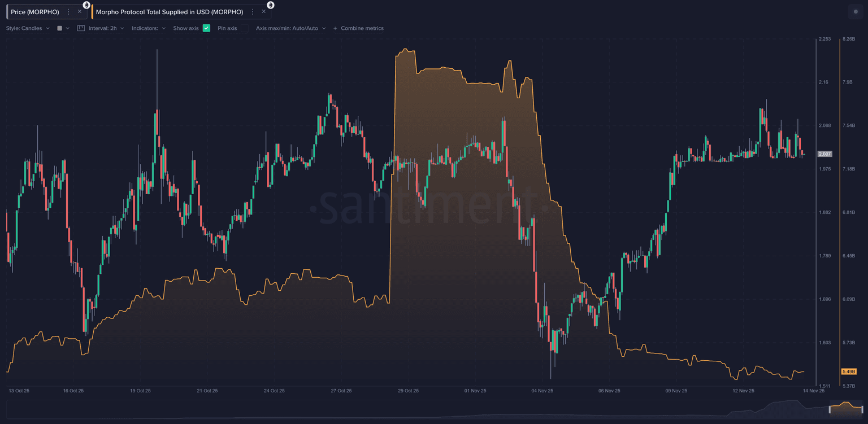Open three-dot menu for Price (MORPHO)

pyautogui.click(x=69, y=12)
